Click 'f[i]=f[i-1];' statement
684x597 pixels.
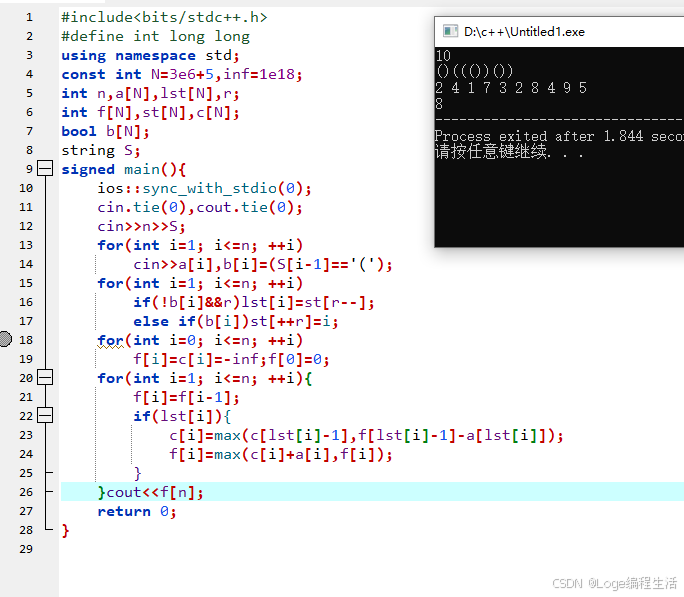click(186, 397)
